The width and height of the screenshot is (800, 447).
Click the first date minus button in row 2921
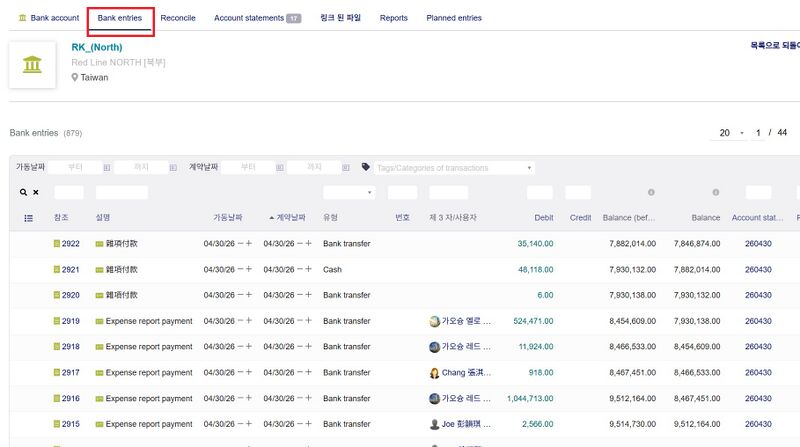click(x=240, y=269)
